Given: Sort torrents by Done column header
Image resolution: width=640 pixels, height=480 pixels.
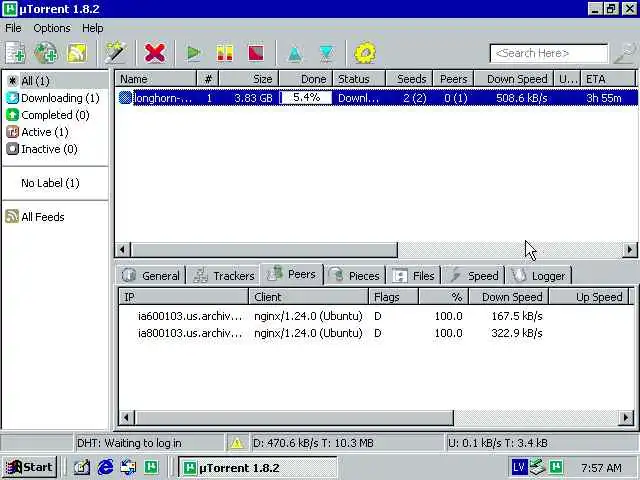Looking at the screenshot, I should [305, 79].
